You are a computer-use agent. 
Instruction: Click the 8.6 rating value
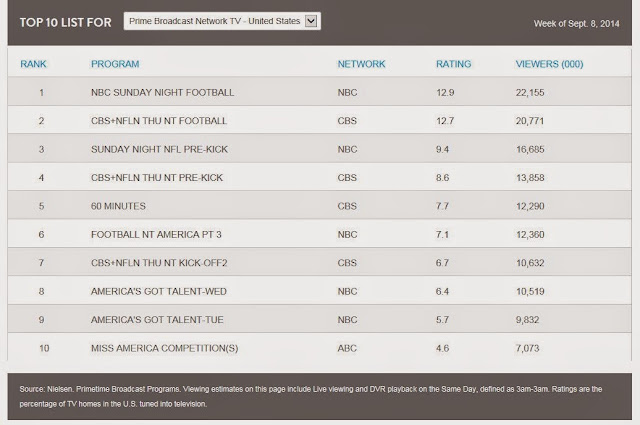point(442,178)
